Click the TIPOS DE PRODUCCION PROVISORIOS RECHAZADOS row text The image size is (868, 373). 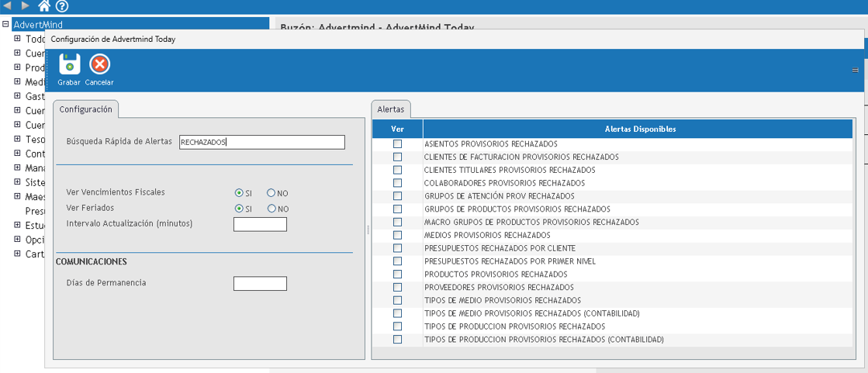(x=514, y=326)
